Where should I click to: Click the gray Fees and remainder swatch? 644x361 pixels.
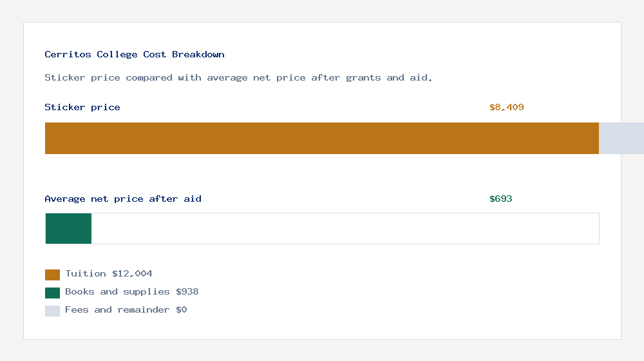52,311
